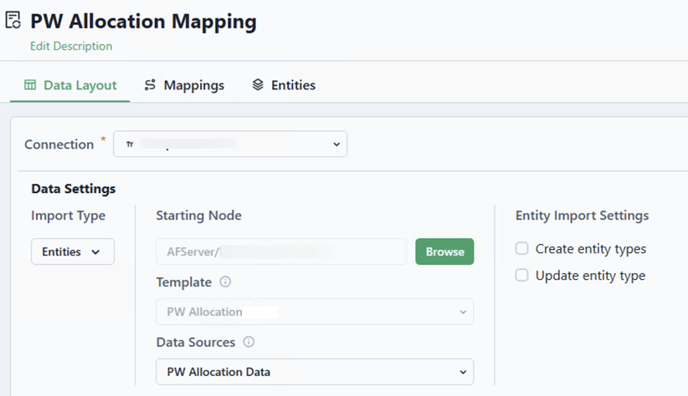Expand the Import Type Entities dropdown

pos(73,252)
